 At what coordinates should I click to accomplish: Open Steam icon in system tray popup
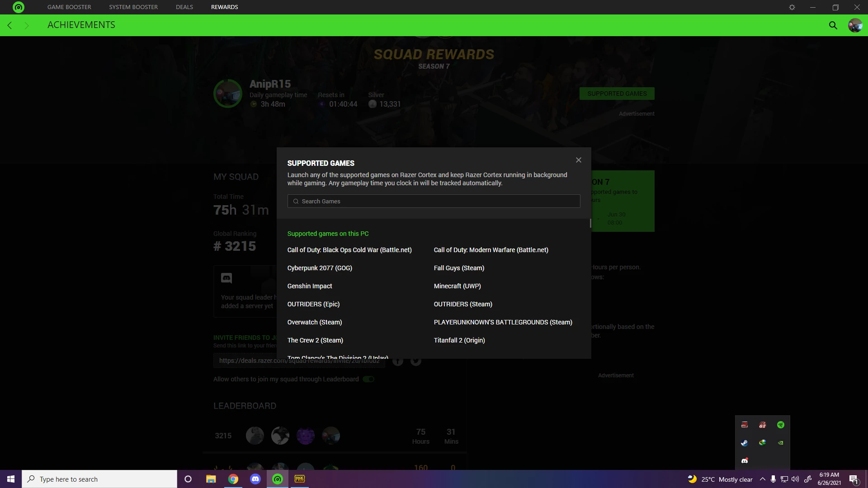click(x=745, y=443)
